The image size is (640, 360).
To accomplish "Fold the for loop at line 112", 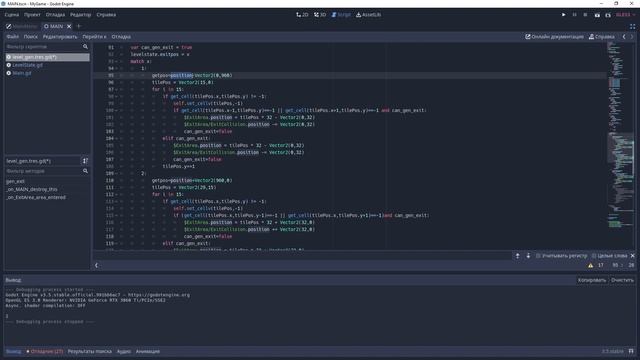I will [x=117, y=195].
